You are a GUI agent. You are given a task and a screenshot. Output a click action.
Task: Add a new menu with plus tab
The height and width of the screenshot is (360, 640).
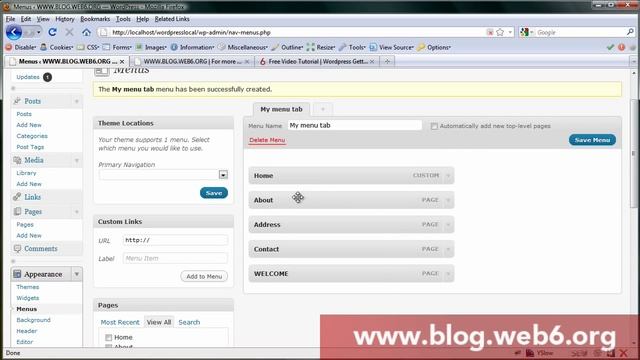click(322, 109)
